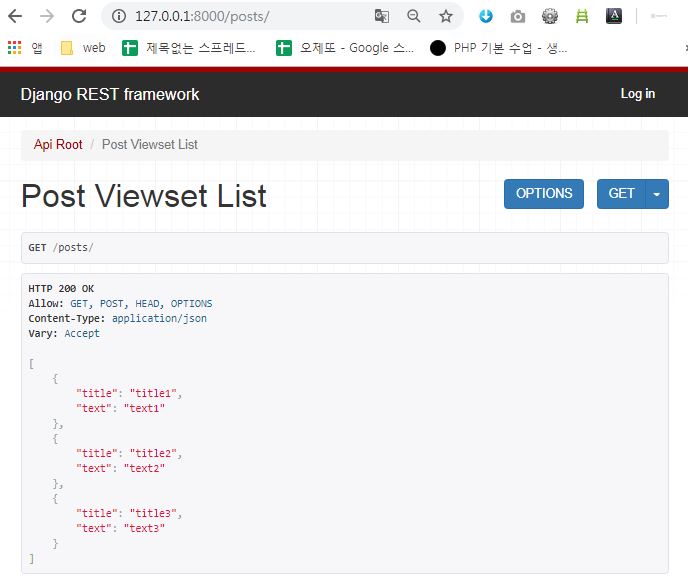Open the '제목없는 스프레드' sheet bookmark
Screen dimensions: 688x578
point(189,47)
